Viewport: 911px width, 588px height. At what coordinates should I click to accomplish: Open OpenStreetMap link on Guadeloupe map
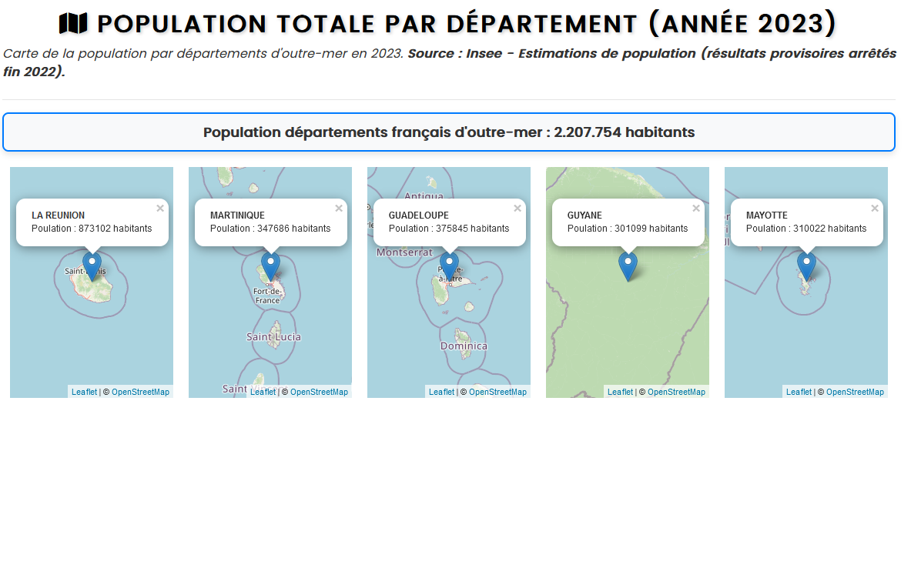498,393
